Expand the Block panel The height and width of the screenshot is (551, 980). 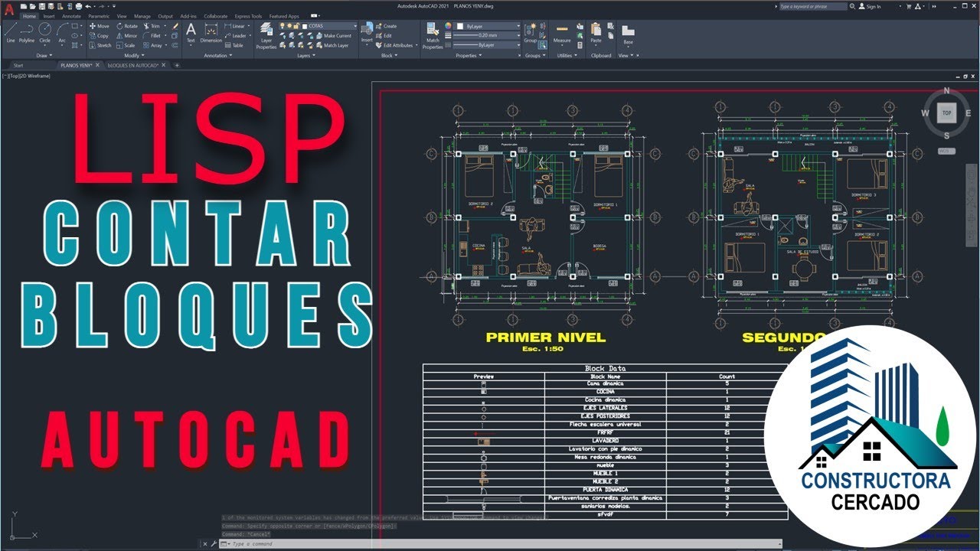point(388,55)
